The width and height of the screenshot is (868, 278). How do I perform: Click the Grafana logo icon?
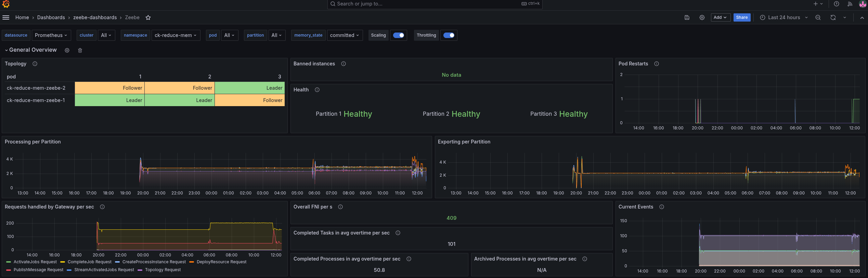(x=6, y=4)
